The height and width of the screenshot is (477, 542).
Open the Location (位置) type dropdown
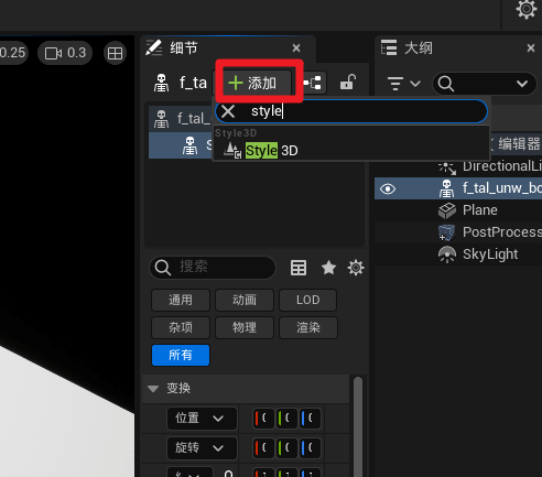(202, 419)
